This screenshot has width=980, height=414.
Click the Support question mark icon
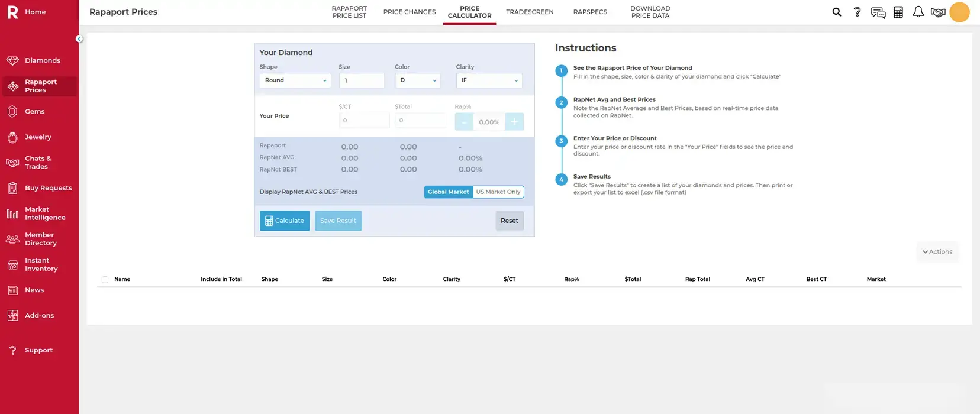(x=12, y=351)
